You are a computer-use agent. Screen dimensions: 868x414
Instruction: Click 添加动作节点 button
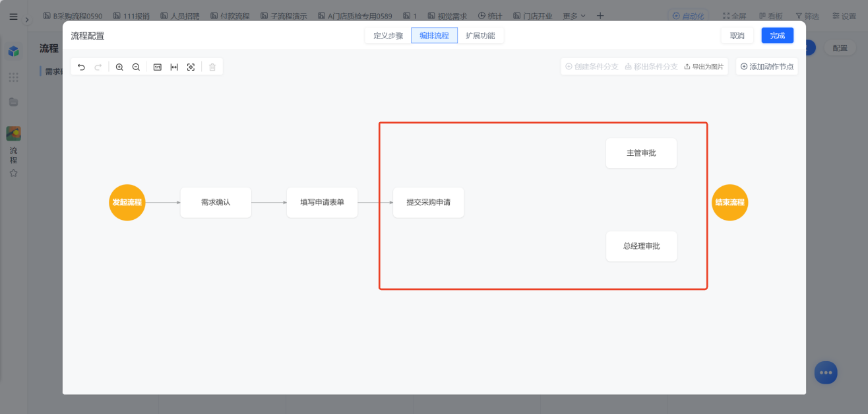coord(767,67)
